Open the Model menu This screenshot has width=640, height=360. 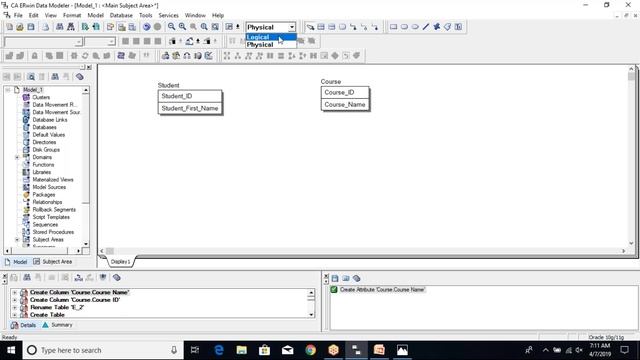point(96,15)
